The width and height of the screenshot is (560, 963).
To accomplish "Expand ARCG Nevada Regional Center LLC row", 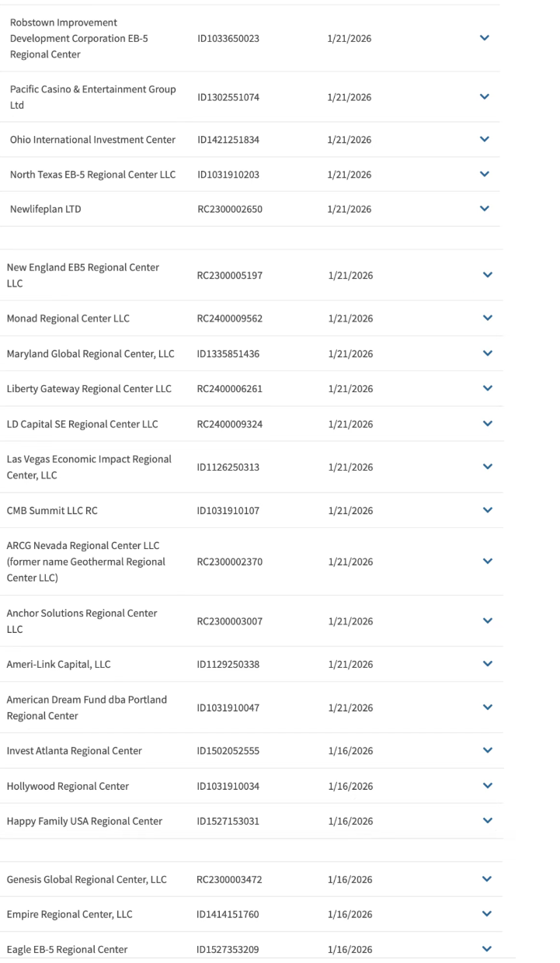I will [x=488, y=561].
